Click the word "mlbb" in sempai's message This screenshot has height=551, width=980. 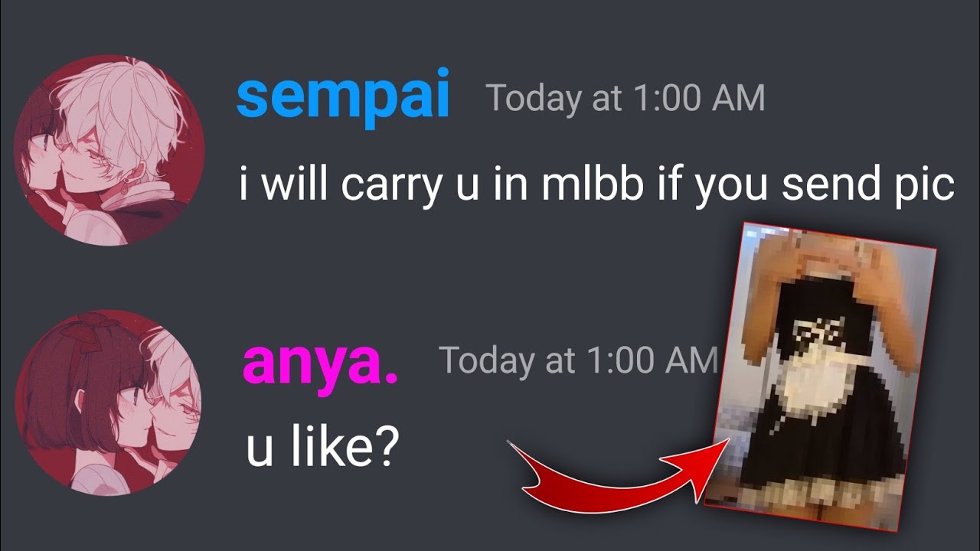point(592,186)
